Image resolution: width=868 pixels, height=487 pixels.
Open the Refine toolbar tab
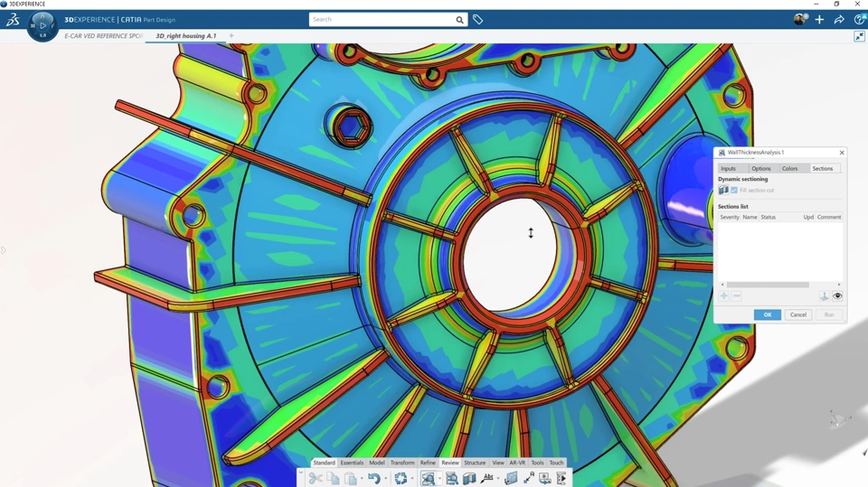coord(428,463)
